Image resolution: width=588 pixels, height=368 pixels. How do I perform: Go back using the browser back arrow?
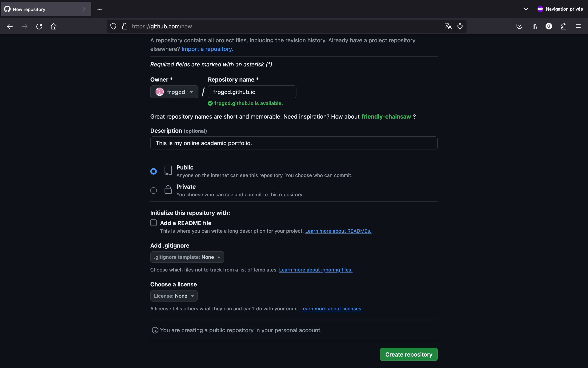[x=10, y=26]
